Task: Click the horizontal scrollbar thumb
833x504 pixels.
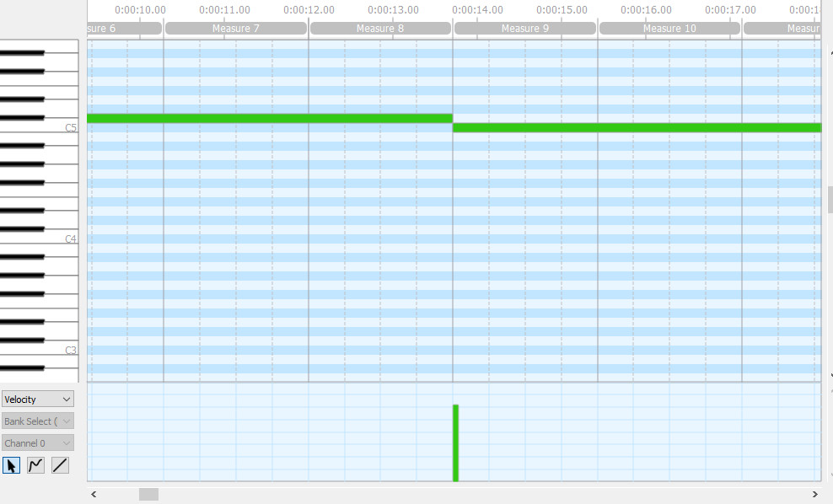Action: point(148,494)
